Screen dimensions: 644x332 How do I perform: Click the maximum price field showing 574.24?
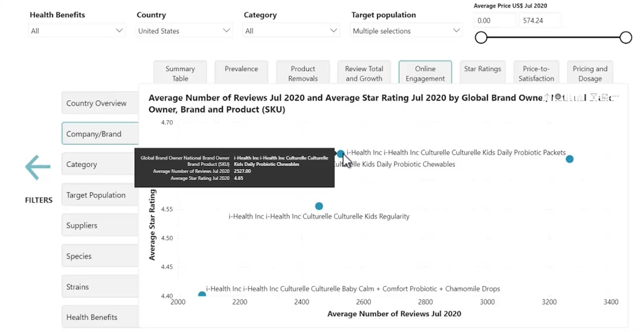540,20
